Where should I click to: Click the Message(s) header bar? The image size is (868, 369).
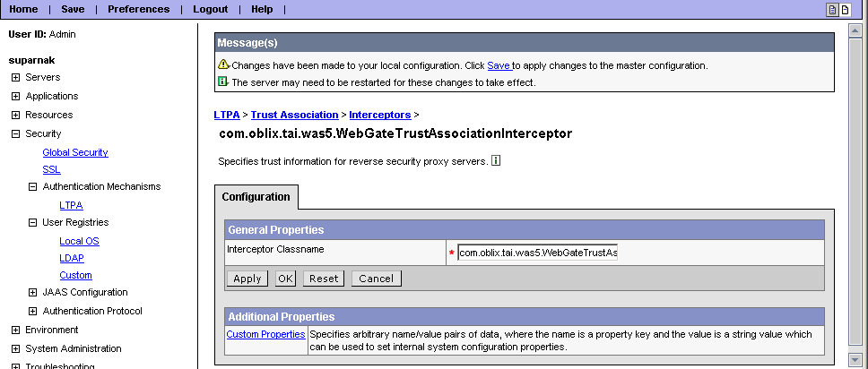point(525,43)
